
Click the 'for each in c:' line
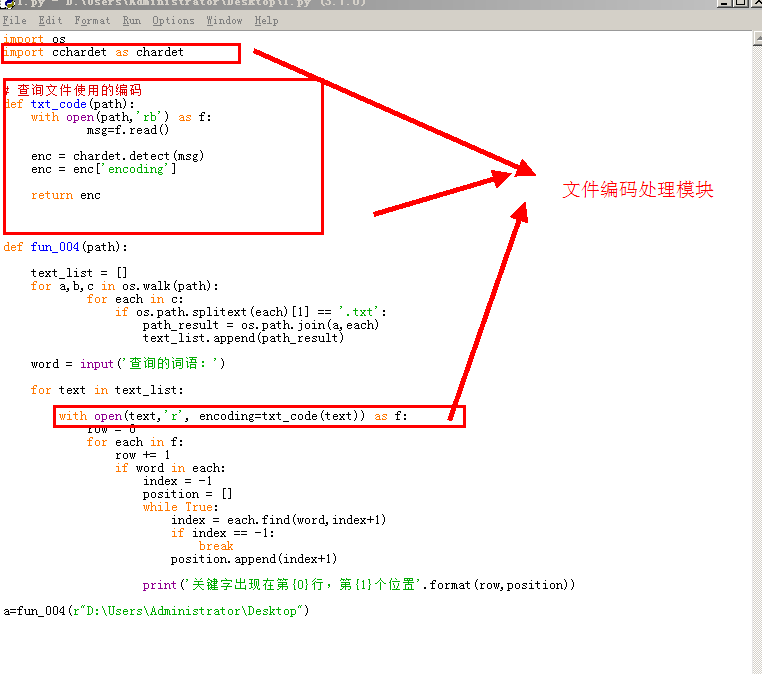point(135,299)
